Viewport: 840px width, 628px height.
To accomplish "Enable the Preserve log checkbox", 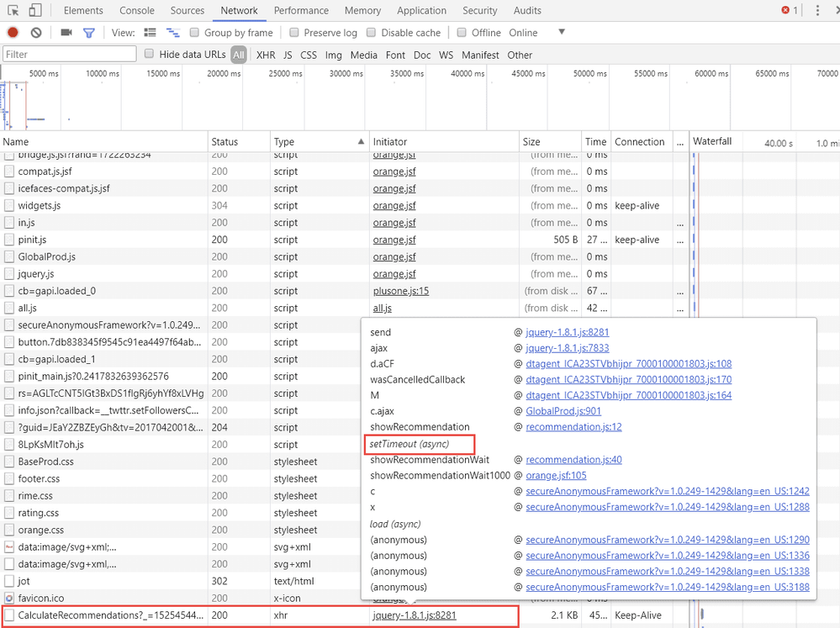I will point(294,33).
